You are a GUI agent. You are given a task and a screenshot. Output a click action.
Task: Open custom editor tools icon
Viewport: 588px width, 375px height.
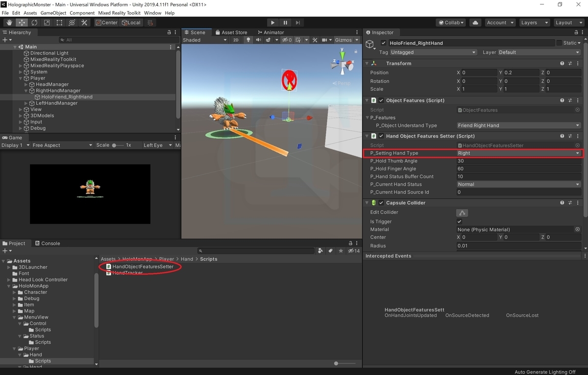[84, 23]
